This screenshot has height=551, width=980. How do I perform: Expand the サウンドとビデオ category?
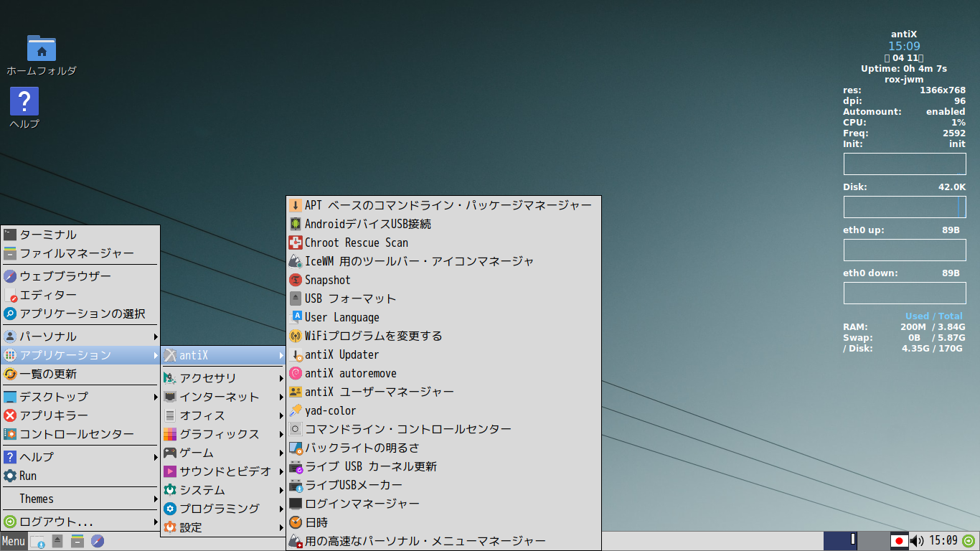tap(223, 471)
